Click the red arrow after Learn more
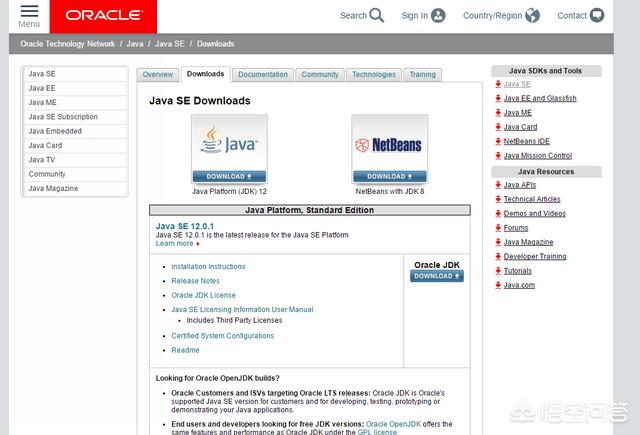This screenshot has width=640, height=435. [x=198, y=244]
